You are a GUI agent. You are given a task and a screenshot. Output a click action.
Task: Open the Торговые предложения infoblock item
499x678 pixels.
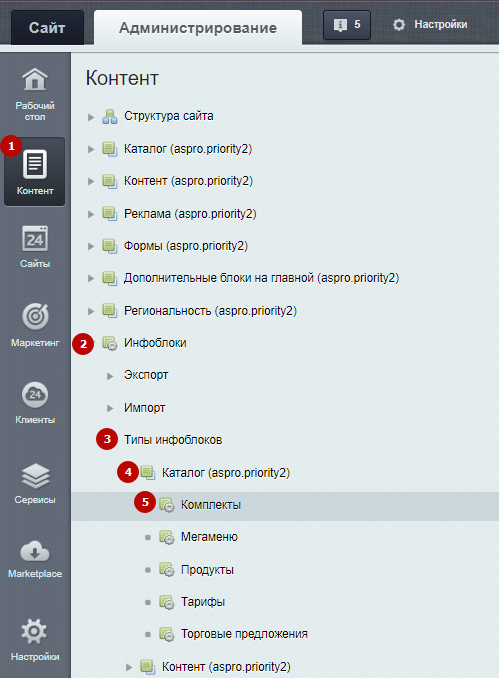tap(244, 634)
